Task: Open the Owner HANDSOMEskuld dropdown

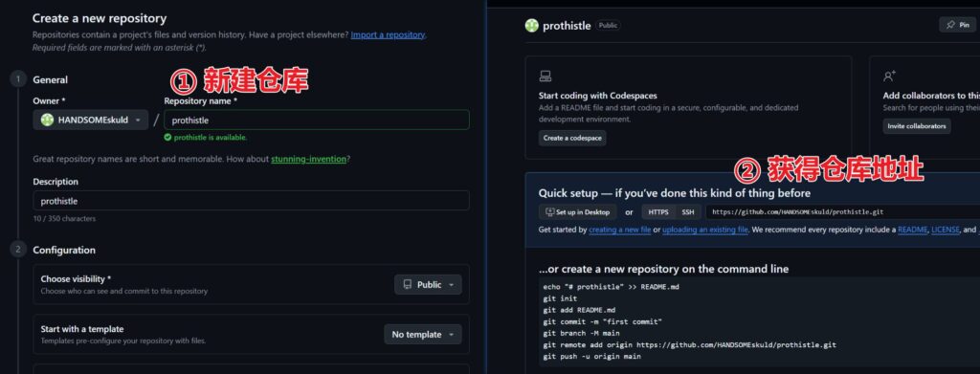Action: 91,120
